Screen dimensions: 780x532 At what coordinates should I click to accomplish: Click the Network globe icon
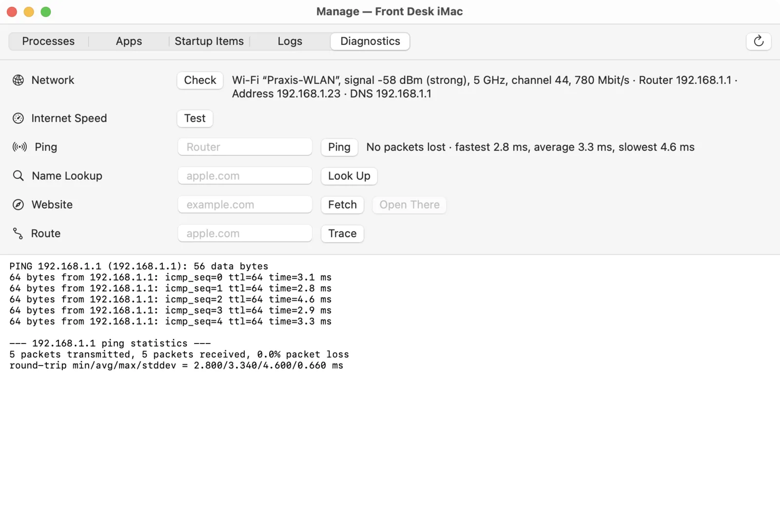[18, 80]
